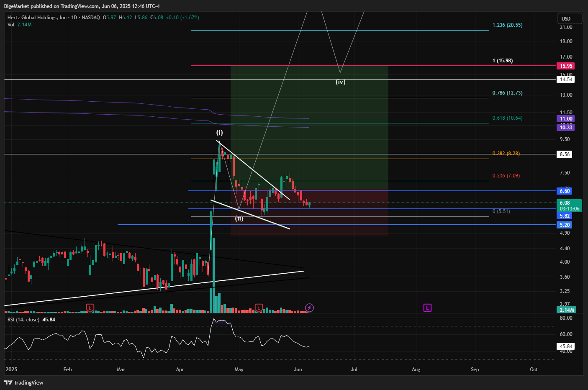
Task: Click the 0.786 (12.73) Fibonacci label
Action: (x=507, y=93)
